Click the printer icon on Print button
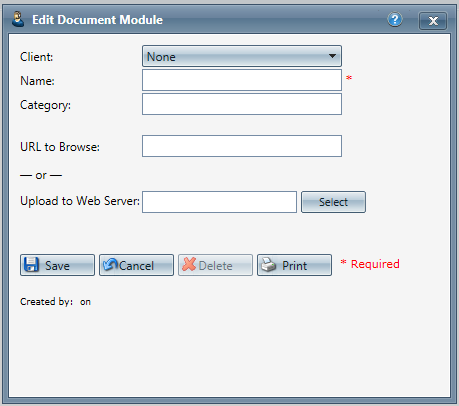The width and height of the screenshot is (459, 406). [x=268, y=265]
